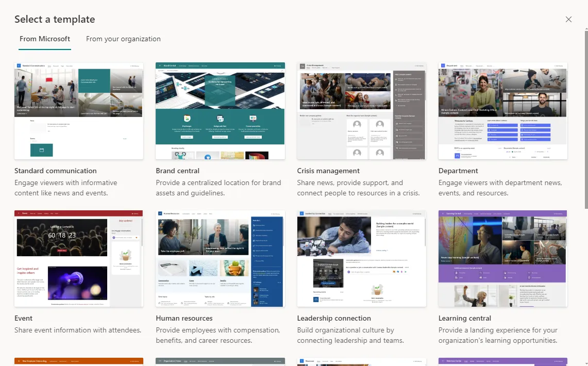588x366 pixels.
Task: Click 'Provide a centralized location for brand' description
Action: pyautogui.click(x=219, y=188)
